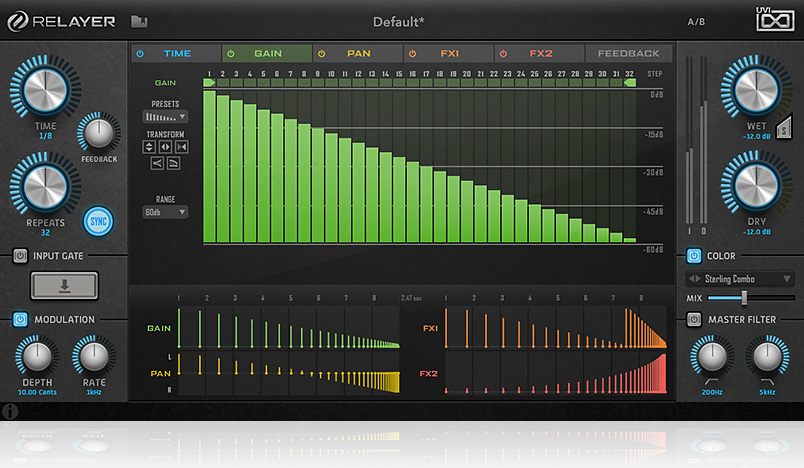This screenshot has height=468, width=804.
Task: Click the GAIN overview lane label
Action: (159, 328)
